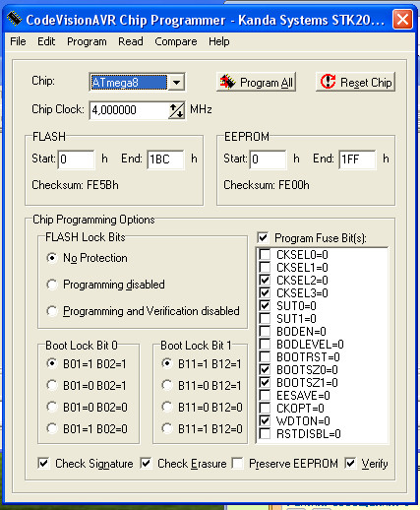Click the FLASH End address field
The height and width of the screenshot is (510, 420).
tap(166, 159)
